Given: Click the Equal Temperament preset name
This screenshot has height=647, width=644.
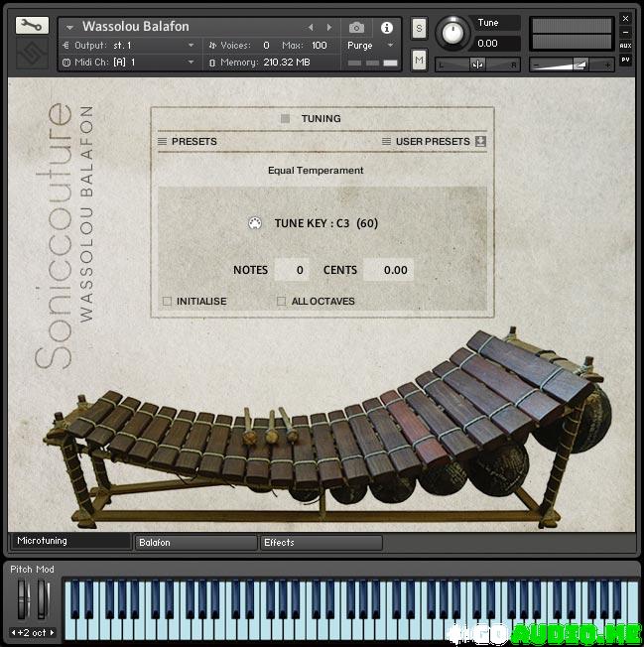Looking at the screenshot, I should [x=316, y=171].
